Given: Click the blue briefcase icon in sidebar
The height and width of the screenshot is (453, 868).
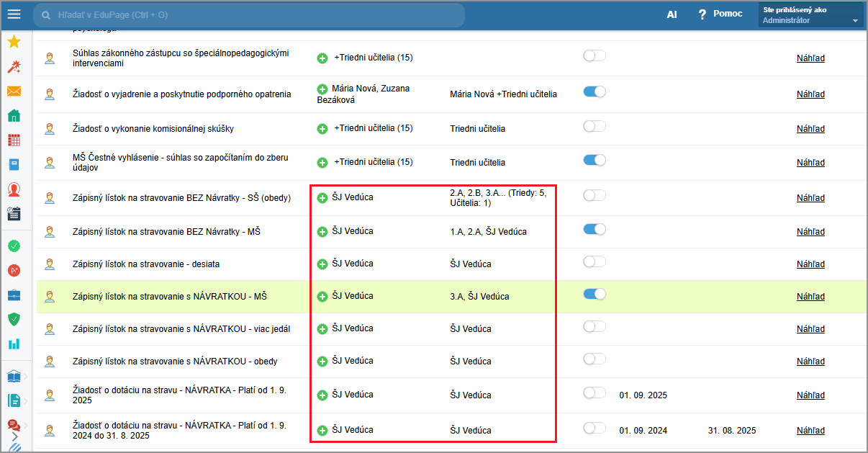Looking at the screenshot, I should point(14,295).
